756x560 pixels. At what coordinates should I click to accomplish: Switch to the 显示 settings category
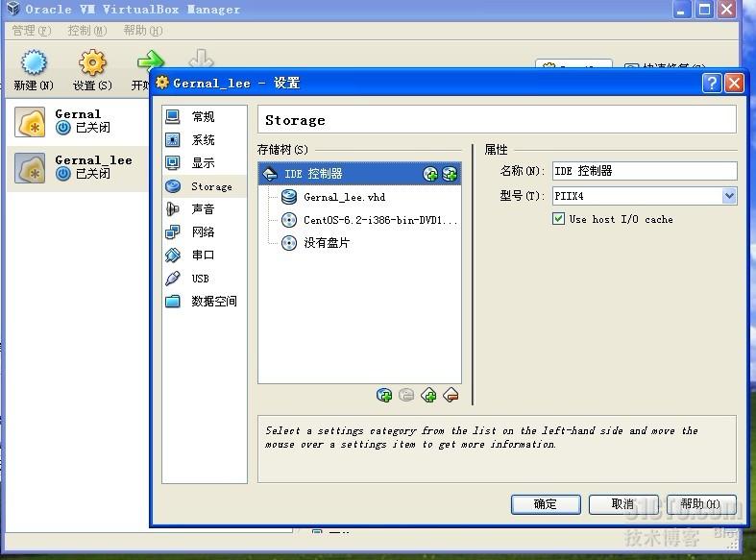coord(205,163)
